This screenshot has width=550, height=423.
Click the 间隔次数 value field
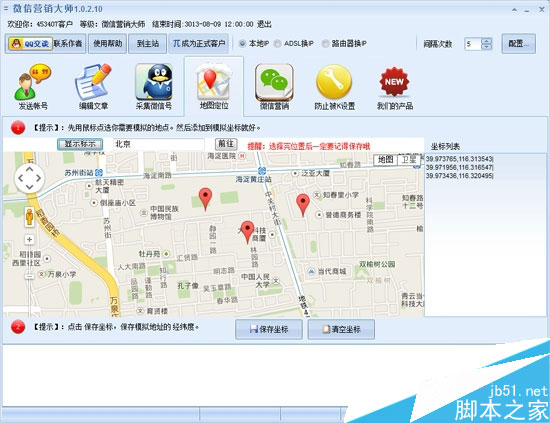[x=472, y=44]
